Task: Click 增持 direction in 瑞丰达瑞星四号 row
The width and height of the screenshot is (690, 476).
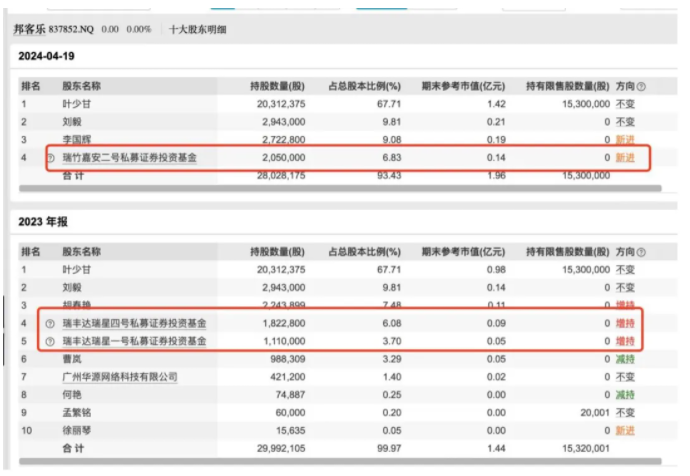Action: coord(625,323)
